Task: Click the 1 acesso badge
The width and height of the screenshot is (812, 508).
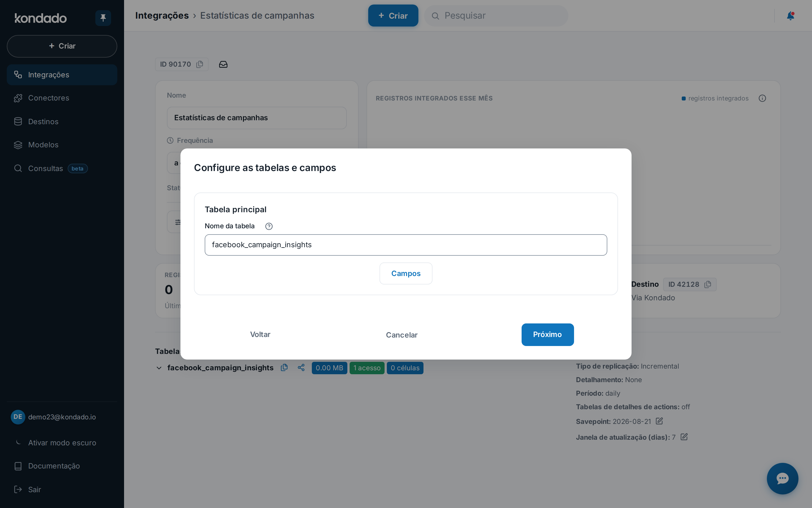Action: 367,368
